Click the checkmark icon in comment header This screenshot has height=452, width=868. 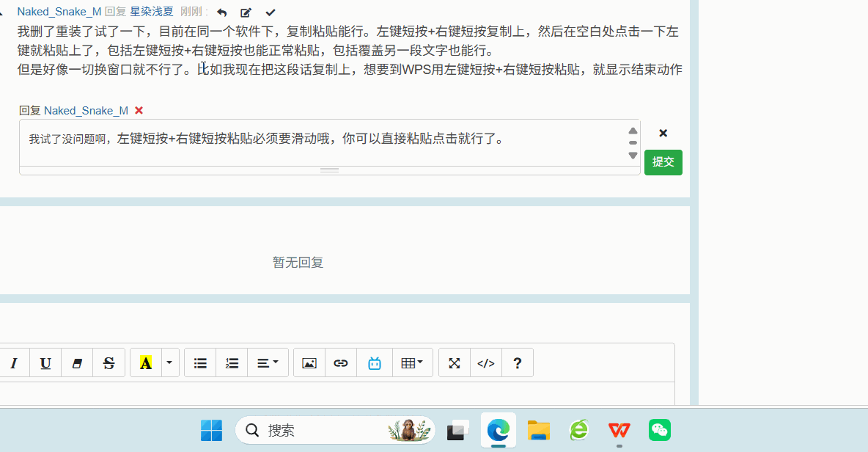point(271,12)
